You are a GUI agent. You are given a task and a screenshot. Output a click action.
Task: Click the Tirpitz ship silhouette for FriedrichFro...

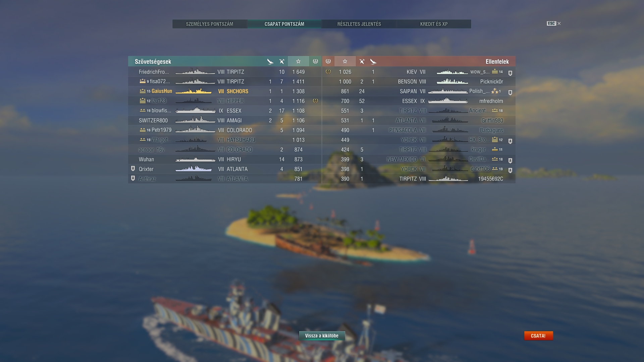[x=195, y=72]
